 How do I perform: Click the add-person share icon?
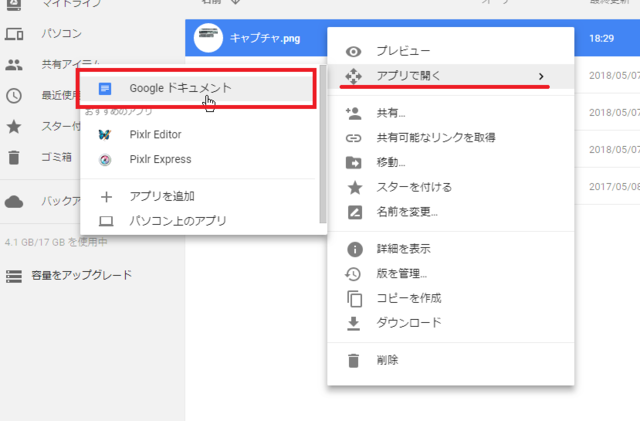tap(353, 113)
